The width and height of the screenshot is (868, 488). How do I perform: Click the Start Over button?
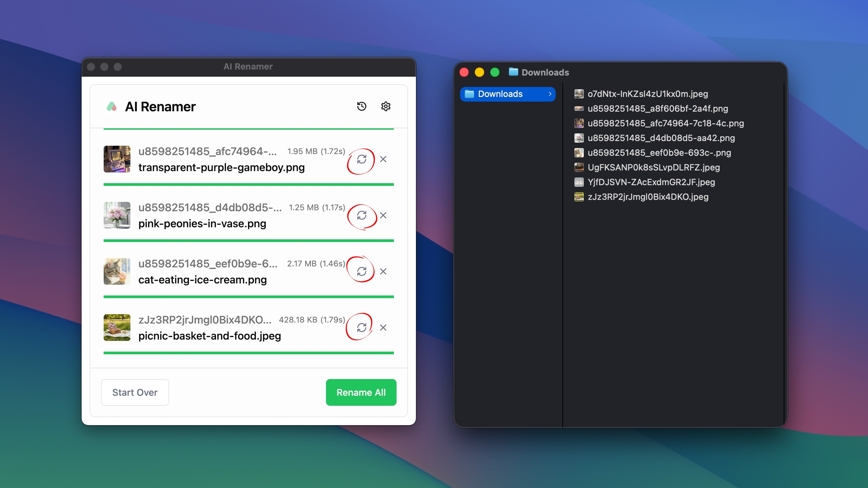135,392
